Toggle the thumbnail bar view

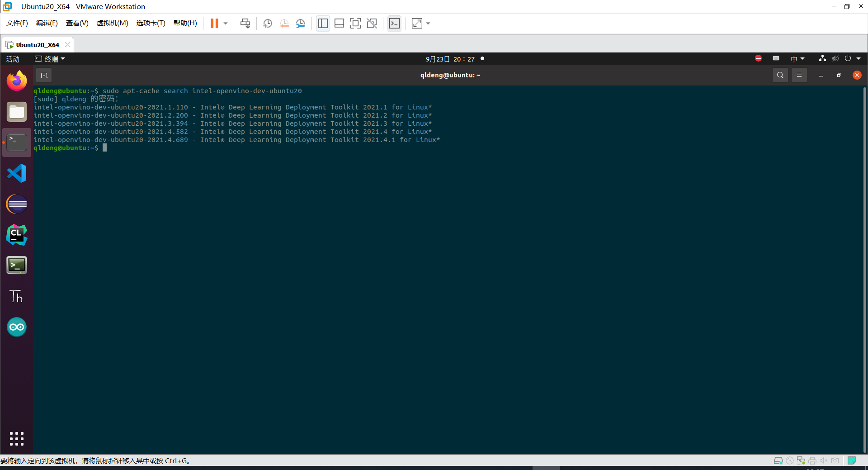pos(339,24)
